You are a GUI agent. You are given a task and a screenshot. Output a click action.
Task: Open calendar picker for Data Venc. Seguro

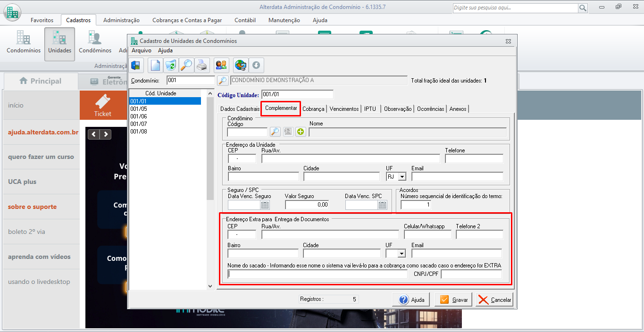click(265, 205)
